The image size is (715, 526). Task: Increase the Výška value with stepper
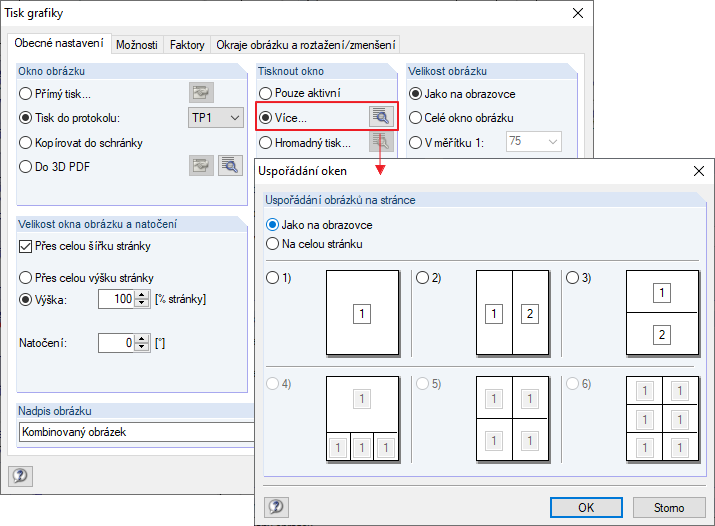pos(141,295)
